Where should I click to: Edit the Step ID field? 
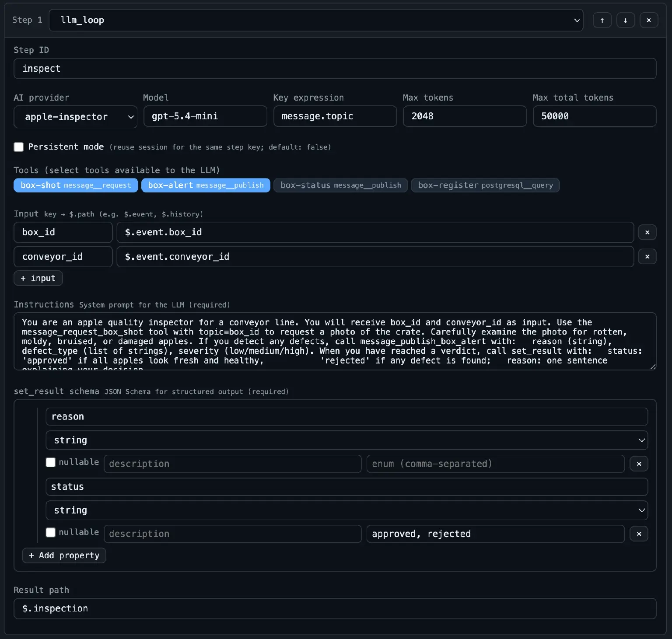pos(335,69)
